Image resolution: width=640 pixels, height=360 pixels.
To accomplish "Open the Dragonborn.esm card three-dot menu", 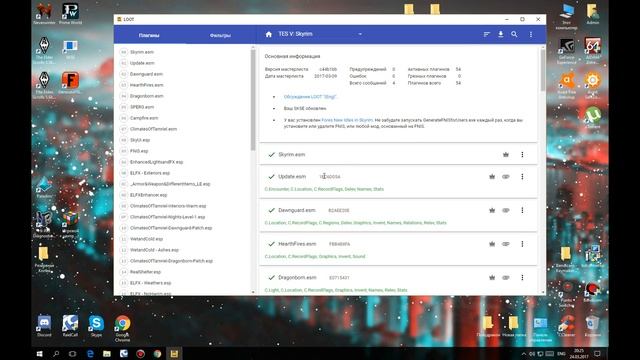I will coord(522,278).
